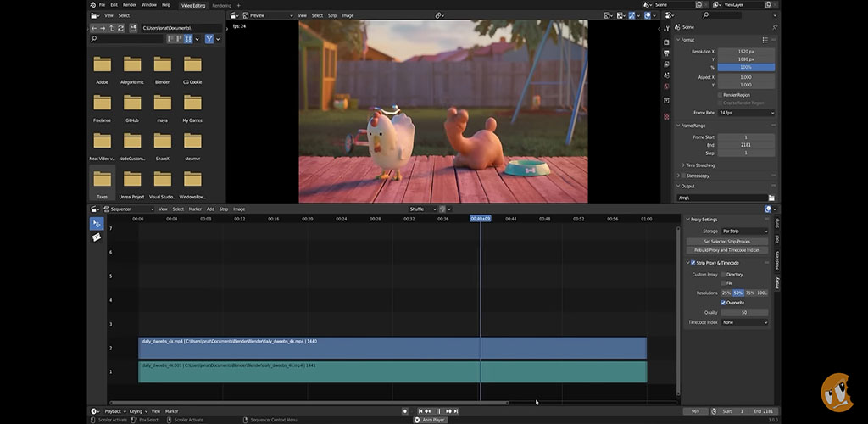Viewport: 868px width, 424px height.
Task: Open the Frame Rate 24 fps dropdown
Action: click(x=746, y=113)
